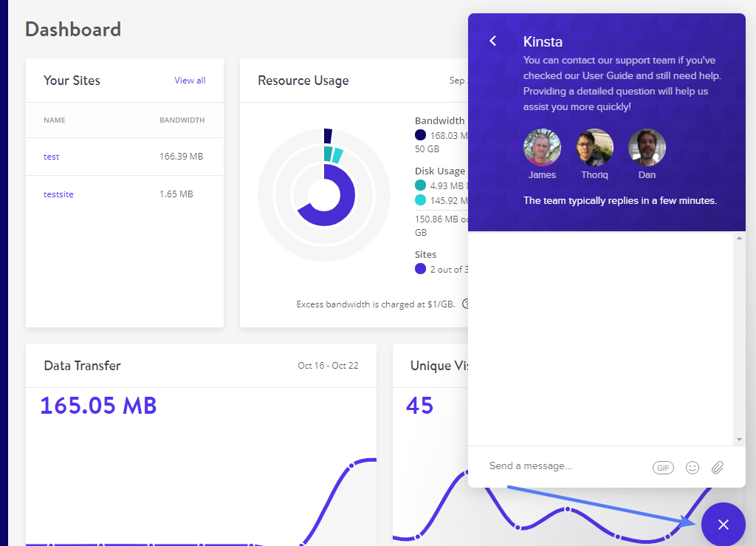Viewport: 756px width, 546px height.
Task: Click the Send a message input field
Action: [564, 466]
